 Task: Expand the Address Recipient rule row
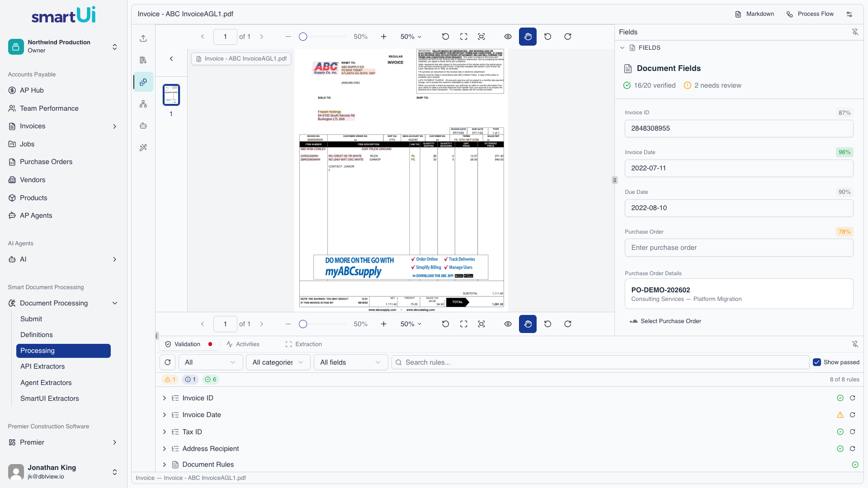click(x=165, y=449)
